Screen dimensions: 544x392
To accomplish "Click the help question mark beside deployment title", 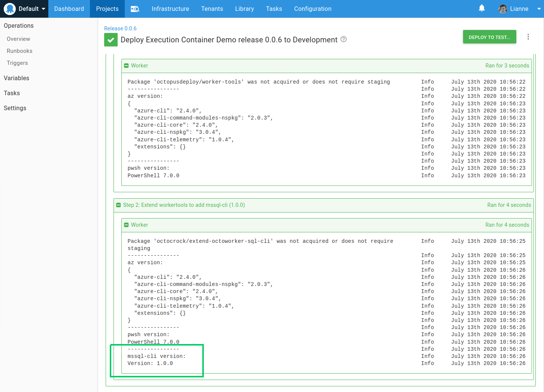I will pos(344,39).
